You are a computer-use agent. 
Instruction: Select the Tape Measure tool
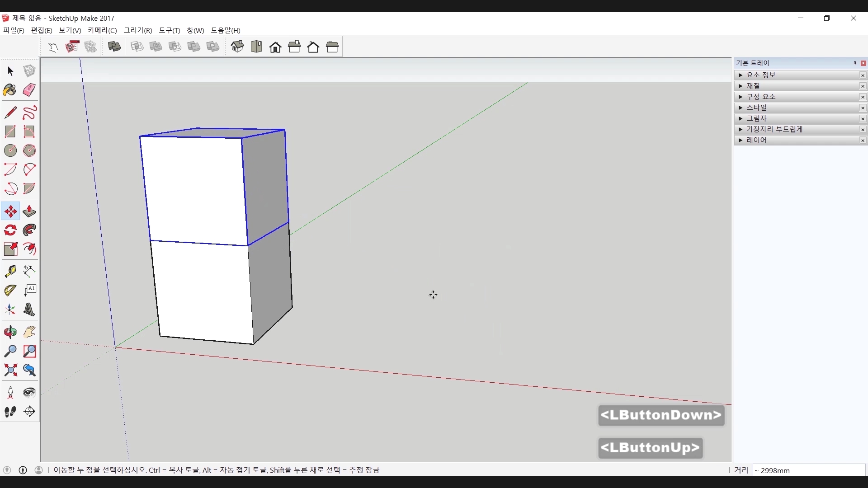[x=10, y=271]
